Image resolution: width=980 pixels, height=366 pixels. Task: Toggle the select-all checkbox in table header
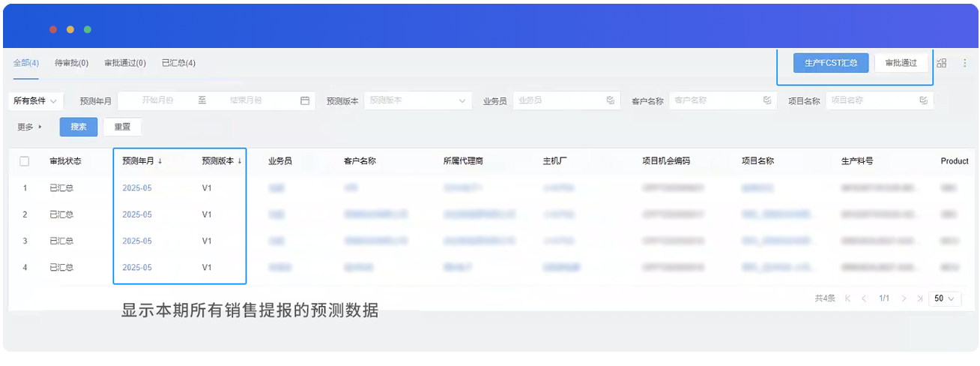tap(25, 161)
